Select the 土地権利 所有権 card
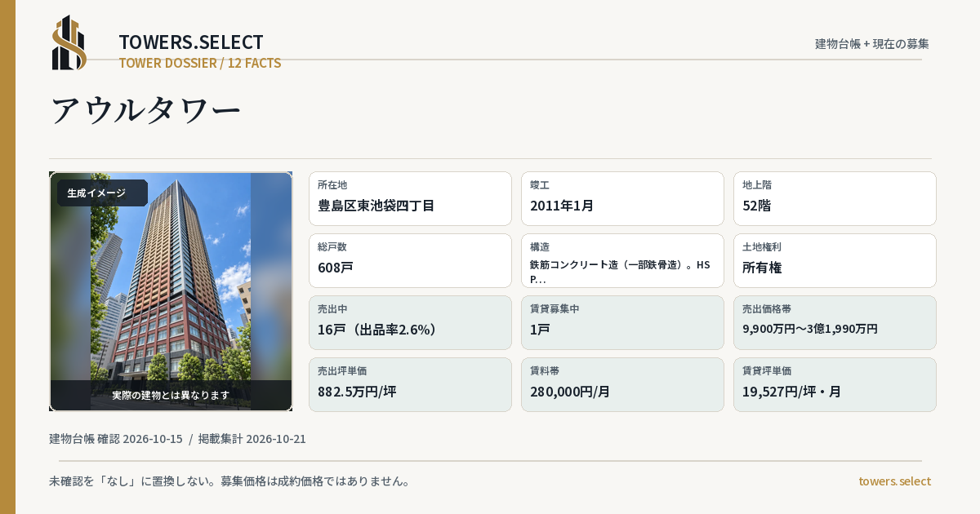 point(835,260)
